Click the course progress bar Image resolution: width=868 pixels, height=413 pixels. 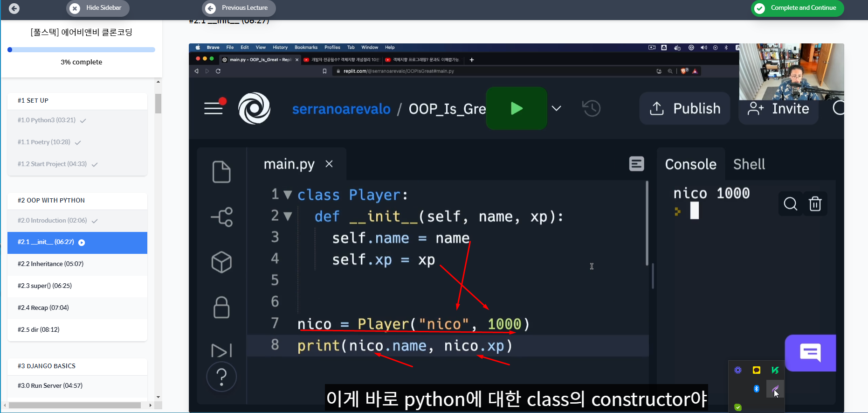(81, 49)
